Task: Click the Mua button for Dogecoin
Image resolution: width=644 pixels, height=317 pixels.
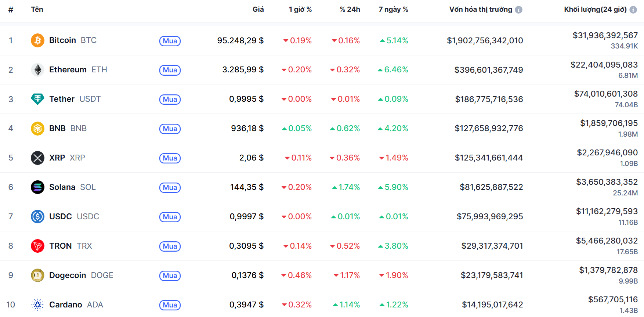Action: coord(170,276)
